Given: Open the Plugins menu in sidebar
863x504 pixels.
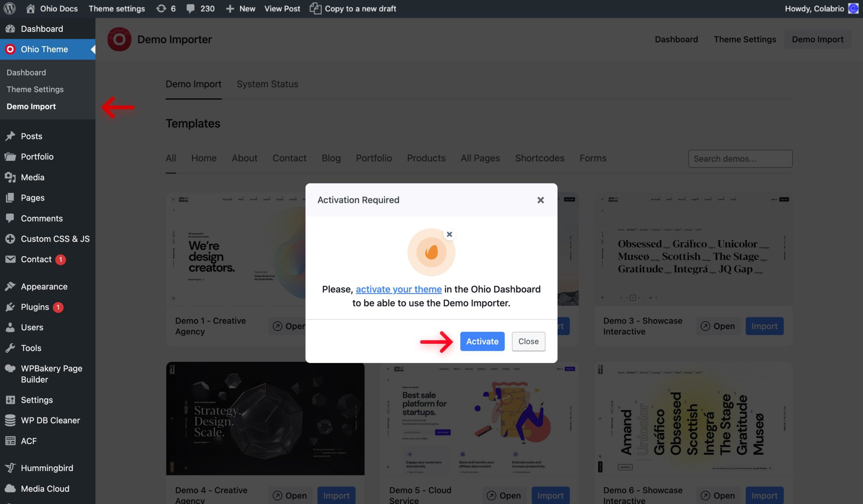Looking at the screenshot, I should tap(35, 307).
